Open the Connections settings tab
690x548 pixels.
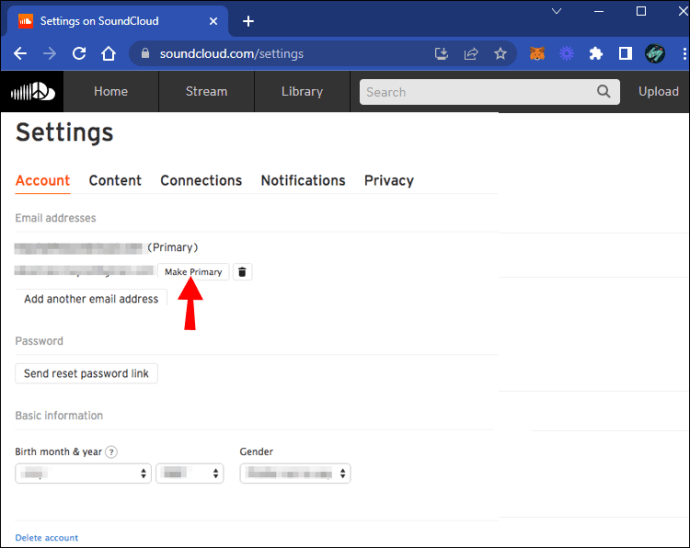201,181
